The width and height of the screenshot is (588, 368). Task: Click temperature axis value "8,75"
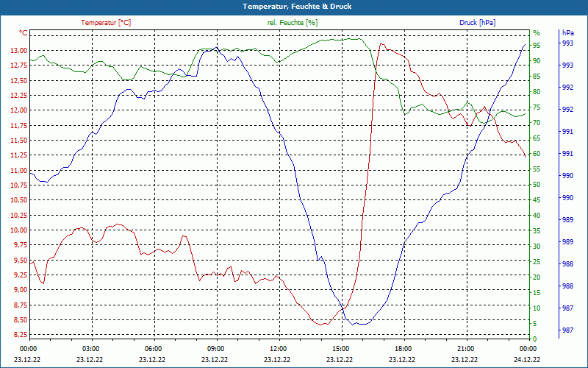[19, 305]
